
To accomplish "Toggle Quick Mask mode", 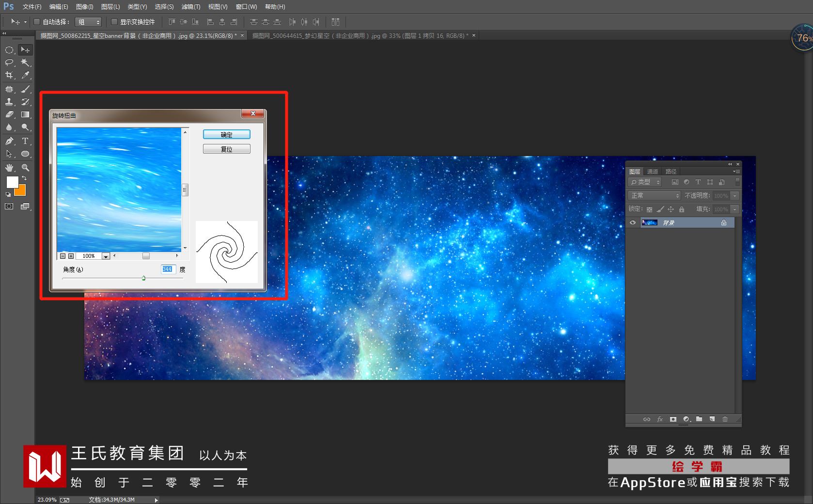I will point(9,206).
